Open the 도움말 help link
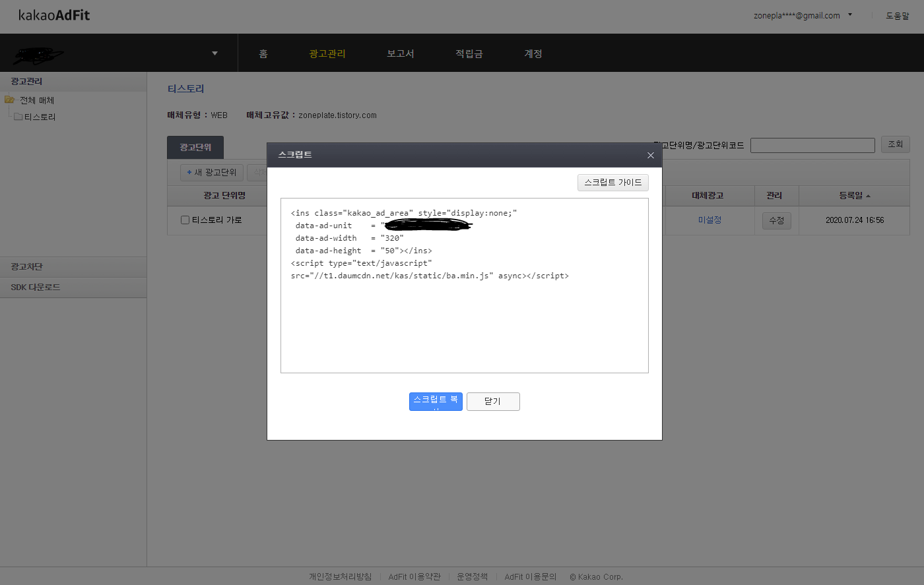 coord(898,15)
